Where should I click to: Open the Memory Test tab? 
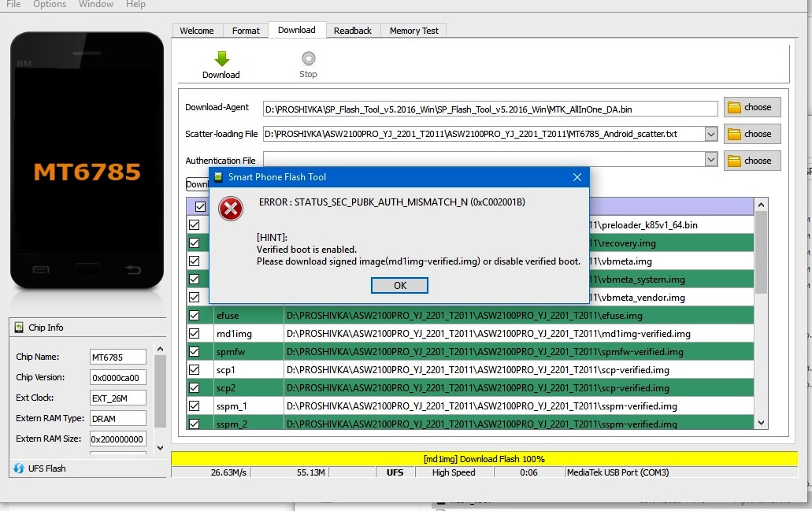[x=413, y=31]
